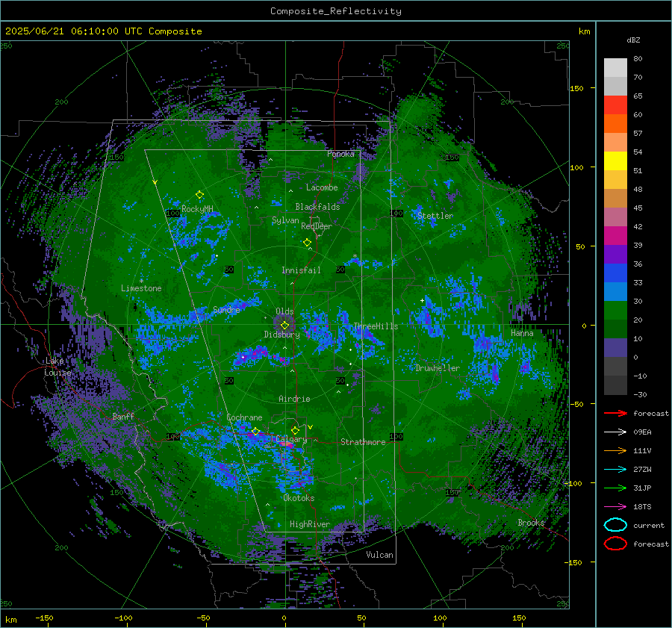Select the light grey 80–70 dBZ swatch

615,68
